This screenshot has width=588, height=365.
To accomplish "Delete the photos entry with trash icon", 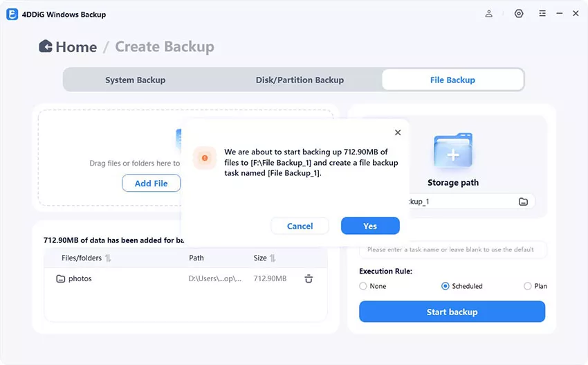I will [x=309, y=278].
